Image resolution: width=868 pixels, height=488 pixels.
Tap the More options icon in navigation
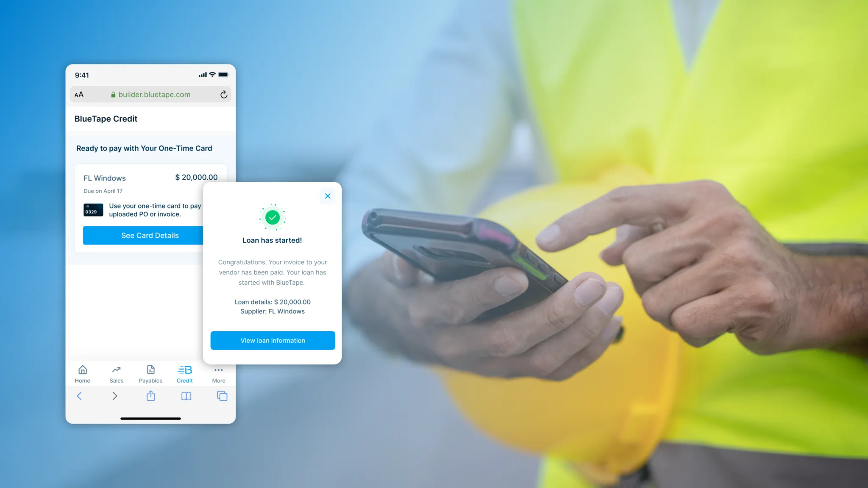click(x=218, y=374)
